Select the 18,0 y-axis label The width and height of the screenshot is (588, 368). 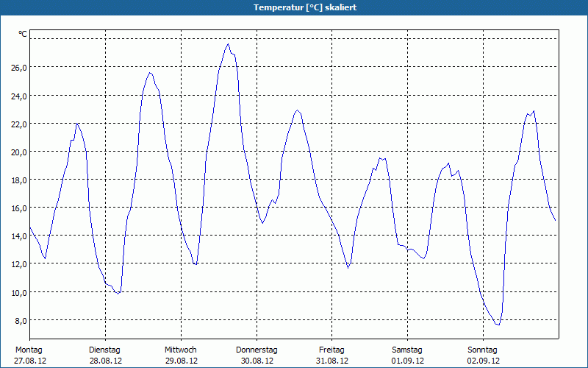pyautogui.click(x=19, y=180)
